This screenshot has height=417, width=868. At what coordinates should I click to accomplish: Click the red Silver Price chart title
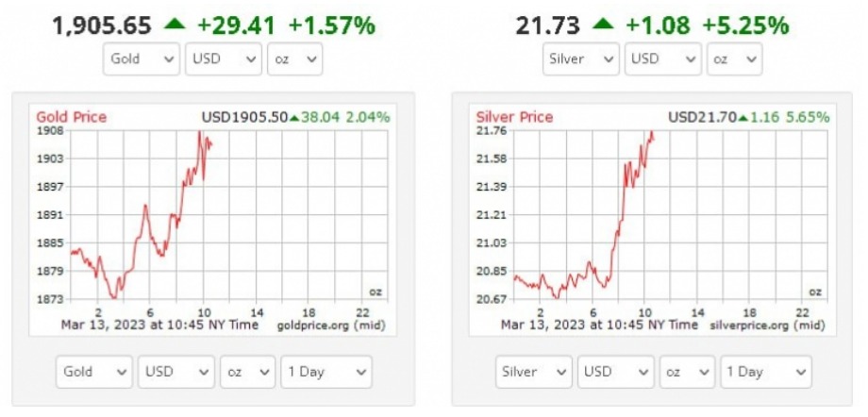515,117
